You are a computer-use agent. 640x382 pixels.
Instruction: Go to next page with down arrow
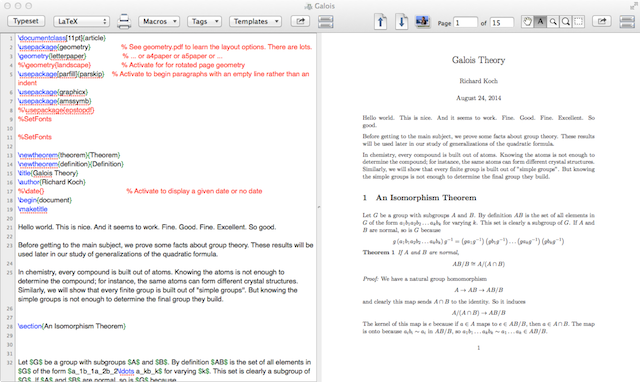click(x=402, y=21)
